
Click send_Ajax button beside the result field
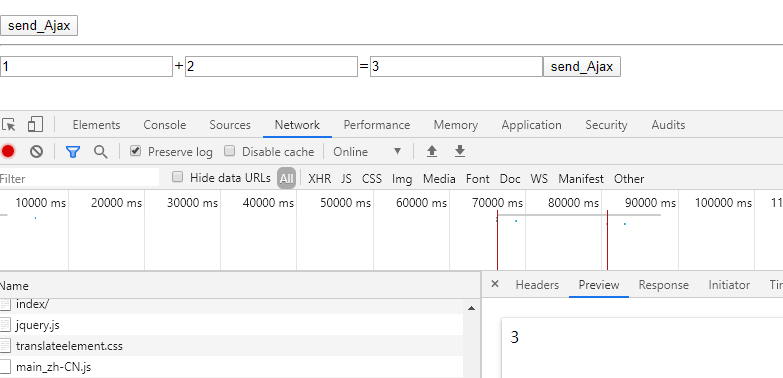click(582, 66)
